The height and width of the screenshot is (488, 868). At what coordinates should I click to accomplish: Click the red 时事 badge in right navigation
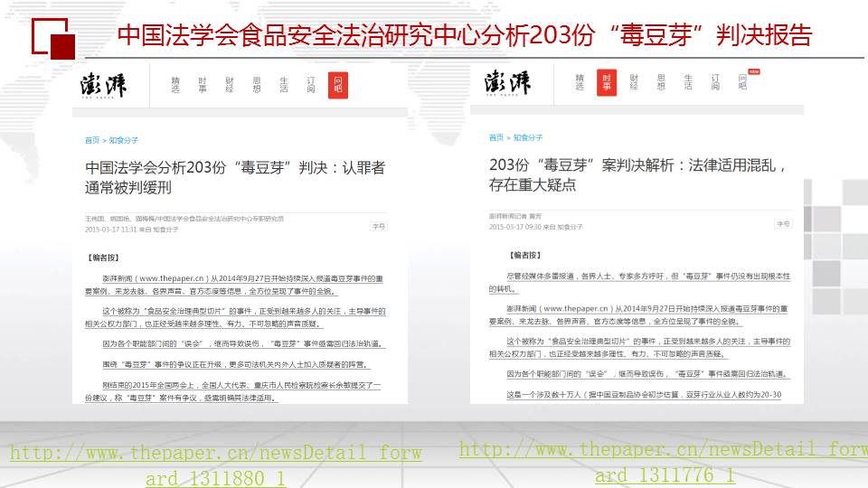(x=607, y=81)
